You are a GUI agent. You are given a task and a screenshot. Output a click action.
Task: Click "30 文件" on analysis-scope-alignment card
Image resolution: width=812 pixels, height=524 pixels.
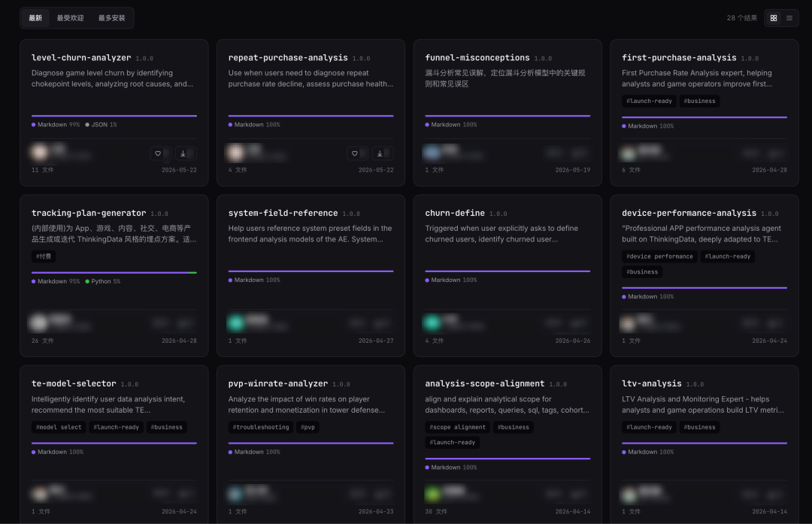point(436,511)
